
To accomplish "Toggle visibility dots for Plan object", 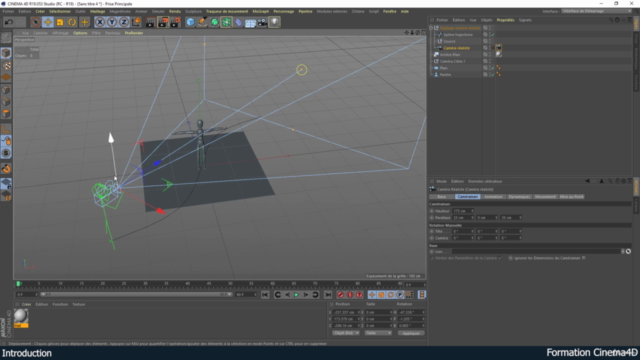I will 490,68.
